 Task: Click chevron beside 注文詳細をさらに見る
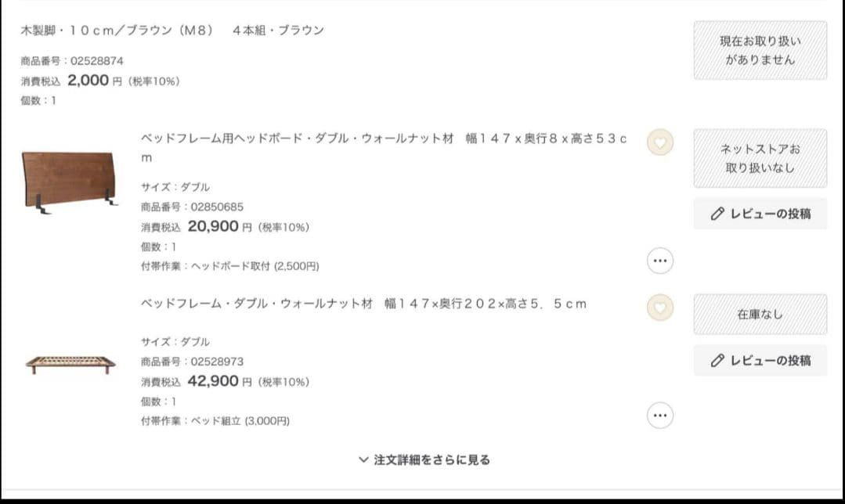(363, 459)
